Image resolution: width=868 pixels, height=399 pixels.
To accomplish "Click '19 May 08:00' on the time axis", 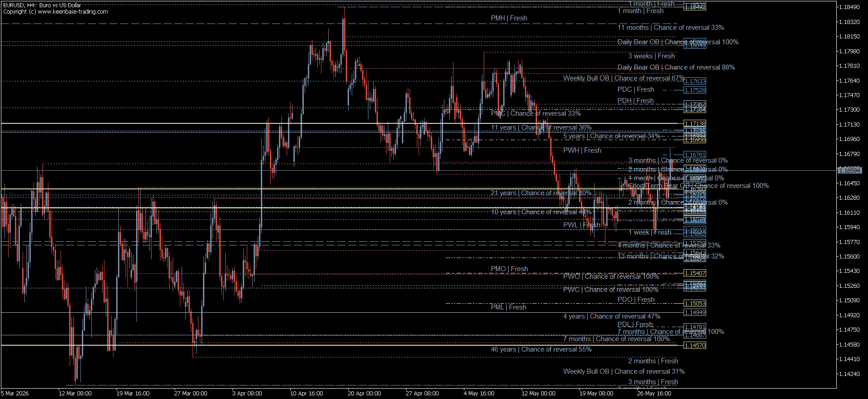I will coord(596,394).
